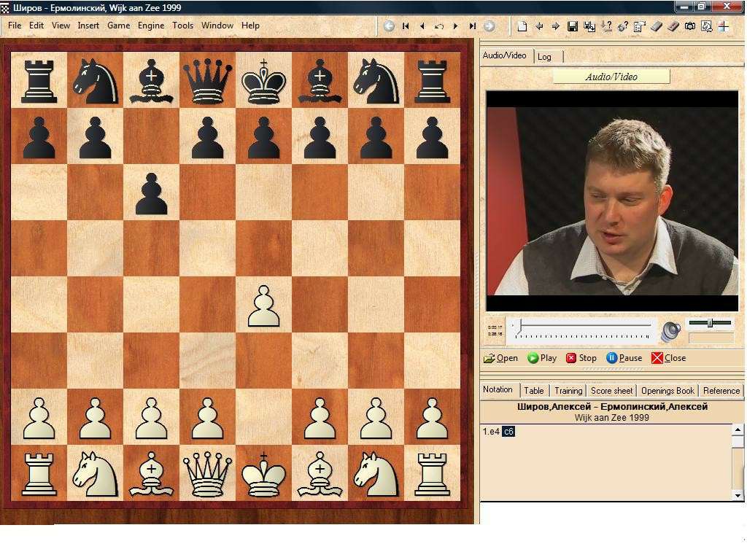
Task: Close the media with Close button
Action: [x=668, y=358]
